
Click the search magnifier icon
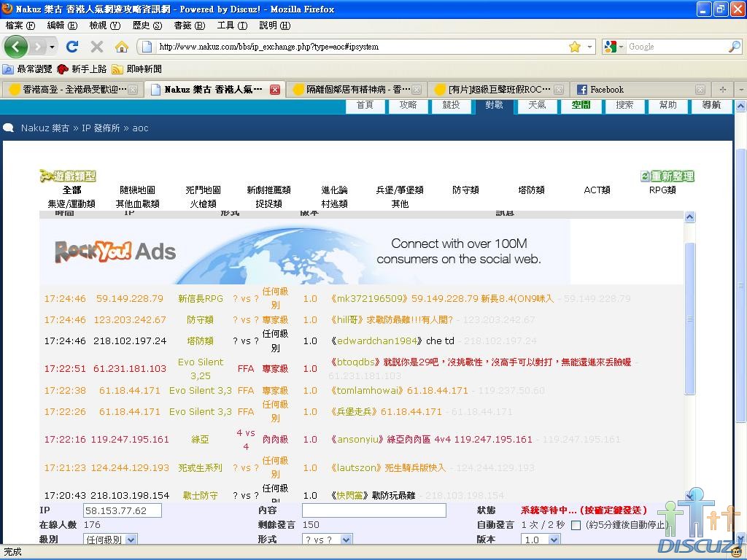click(x=734, y=47)
